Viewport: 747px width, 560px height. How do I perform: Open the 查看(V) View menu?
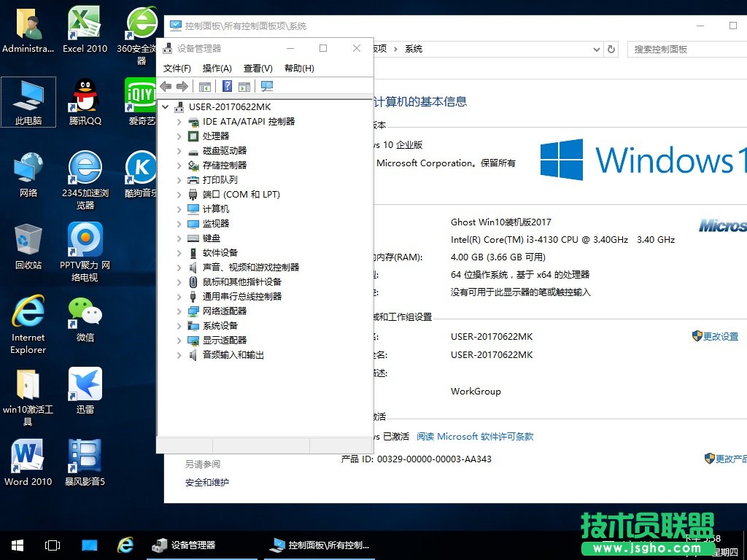(258, 68)
